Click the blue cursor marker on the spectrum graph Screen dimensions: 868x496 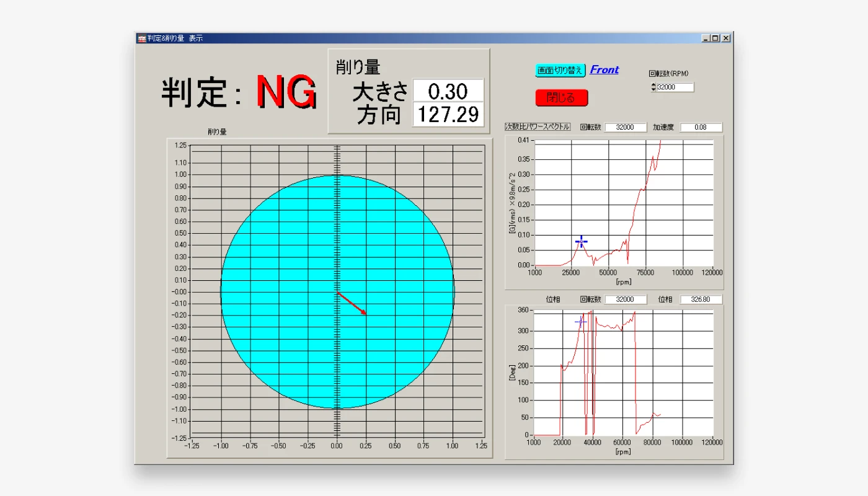point(581,242)
